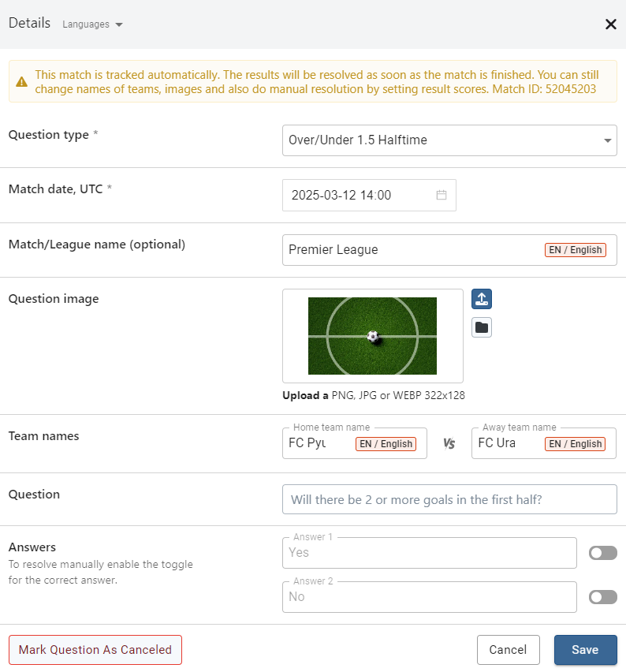The width and height of the screenshot is (626, 672).
Task: Close the Details dialog with X
Action: point(610,24)
